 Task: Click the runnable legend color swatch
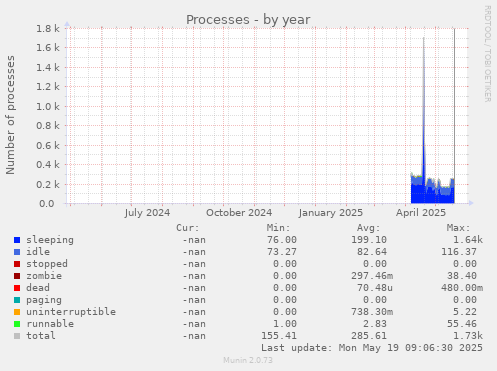[x=17, y=324]
